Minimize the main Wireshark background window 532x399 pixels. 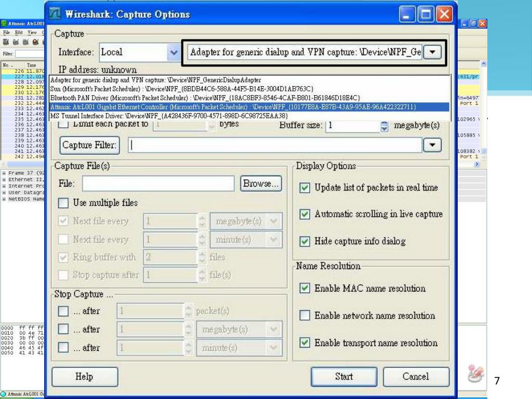coord(465,23)
